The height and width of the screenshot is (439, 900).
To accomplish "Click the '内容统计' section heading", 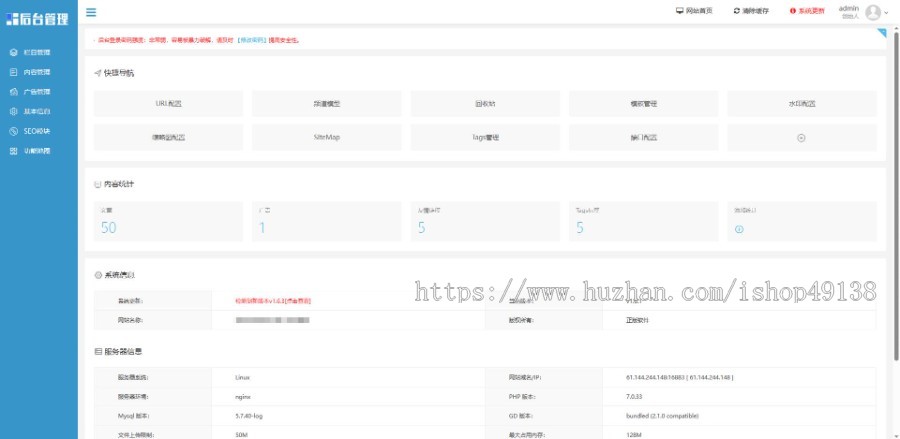I will click(119, 184).
